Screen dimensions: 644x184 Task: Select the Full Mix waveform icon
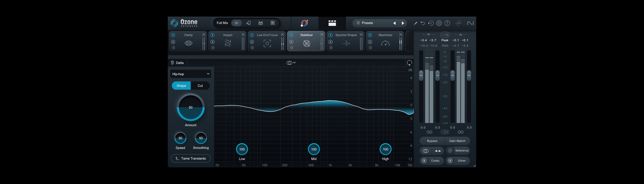click(x=236, y=23)
